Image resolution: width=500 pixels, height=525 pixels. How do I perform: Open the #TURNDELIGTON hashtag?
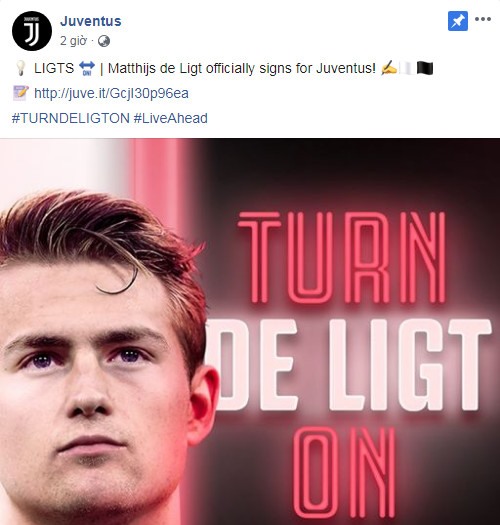click(71, 118)
